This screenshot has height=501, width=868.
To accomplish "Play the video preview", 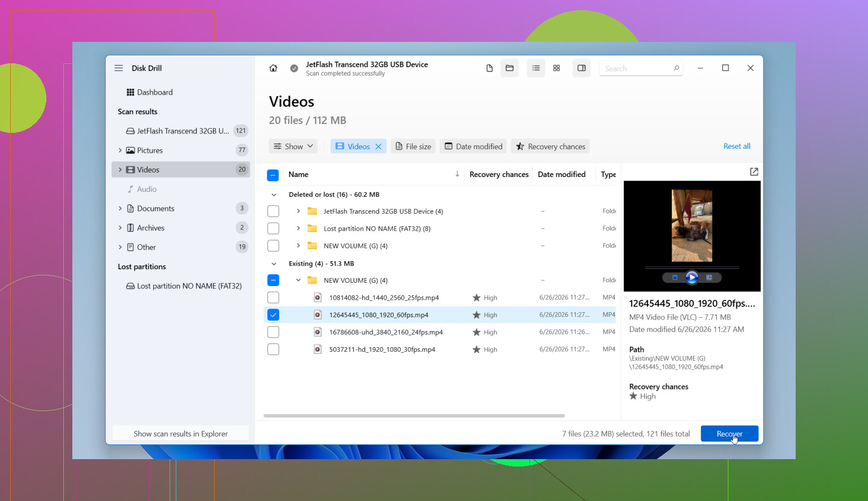I will click(x=692, y=277).
